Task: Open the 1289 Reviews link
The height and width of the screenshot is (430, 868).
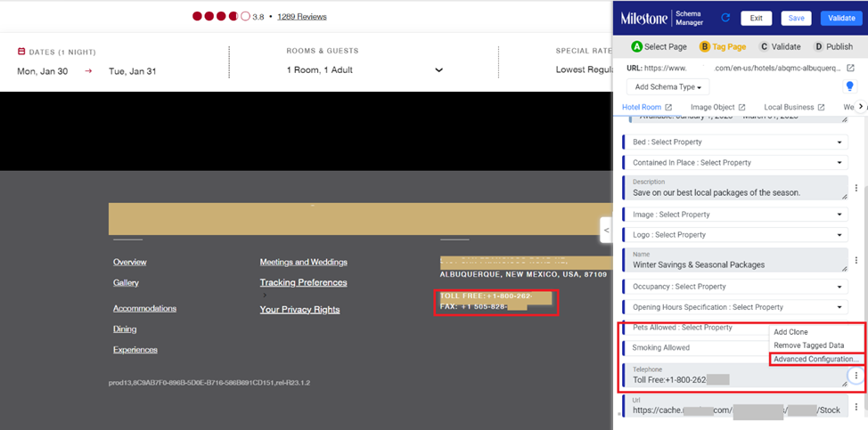Action: [302, 17]
